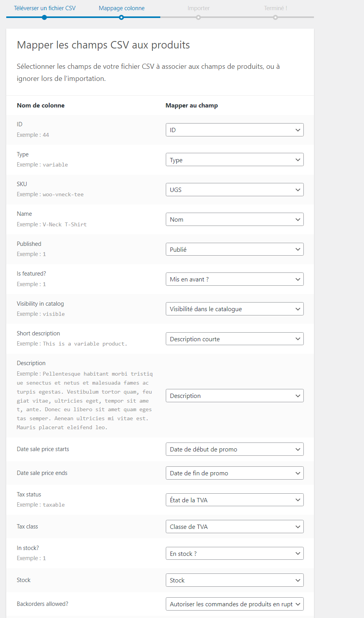
Task: Click the Importer step label
Action: 198,8
